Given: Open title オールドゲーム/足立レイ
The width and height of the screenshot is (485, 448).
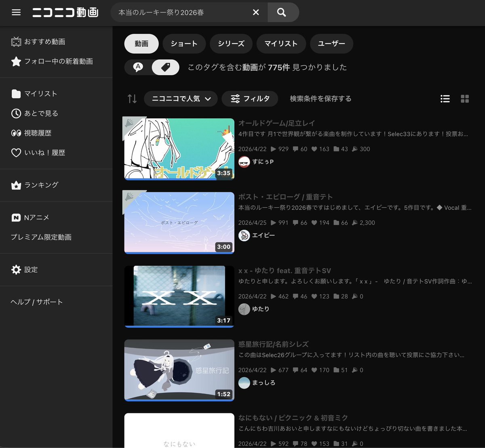Looking at the screenshot, I should [x=276, y=123].
